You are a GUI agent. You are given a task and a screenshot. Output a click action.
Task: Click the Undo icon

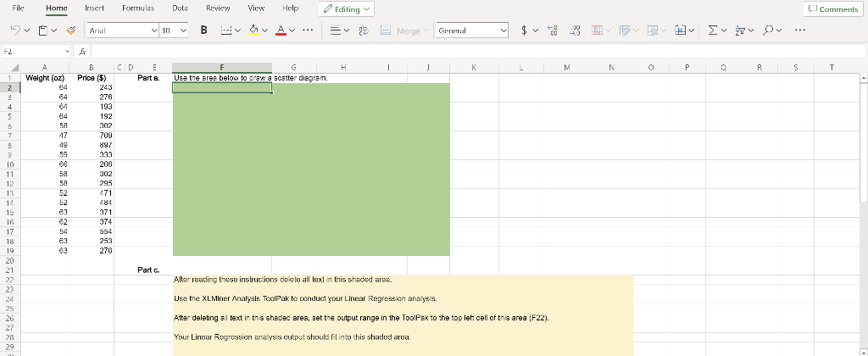click(16, 31)
